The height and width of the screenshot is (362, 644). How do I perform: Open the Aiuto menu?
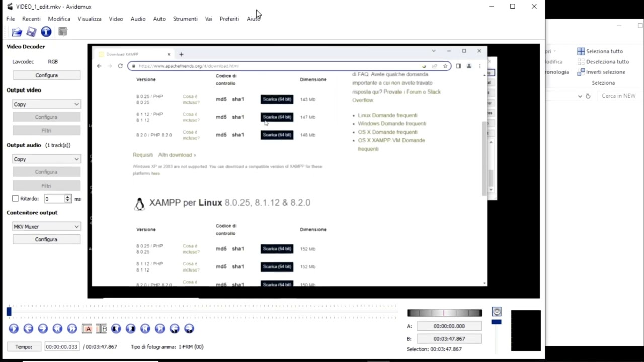pos(253,19)
